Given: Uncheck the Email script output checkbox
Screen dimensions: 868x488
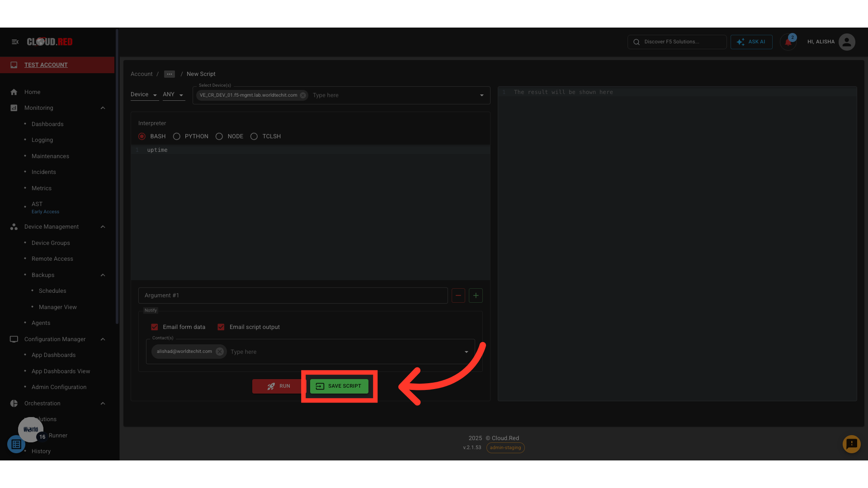Looking at the screenshot, I should [x=221, y=327].
